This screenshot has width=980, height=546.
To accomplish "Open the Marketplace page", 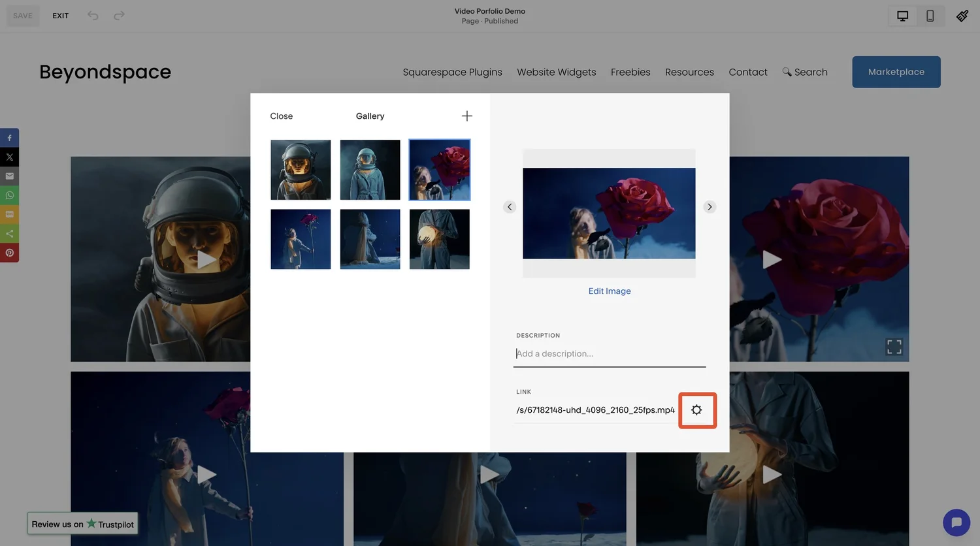I will (x=896, y=72).
